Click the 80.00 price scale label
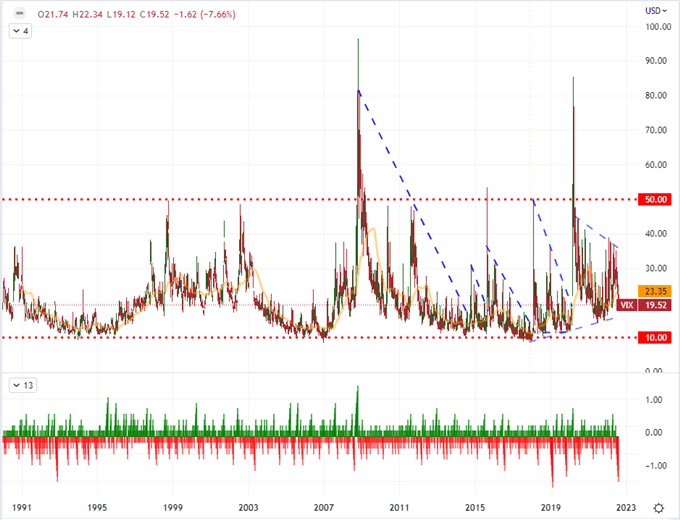Image resolution: width=680 pixels, height=520 pixels. [x=656, y=96]
